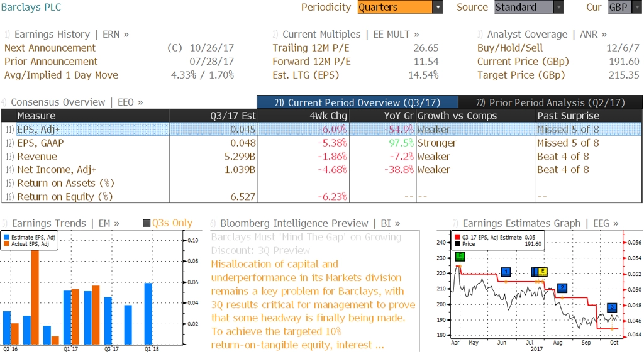Click the Buy/Hold/Sell value 12/6/7
644x354 pixels.
click(x=623, y=48)
